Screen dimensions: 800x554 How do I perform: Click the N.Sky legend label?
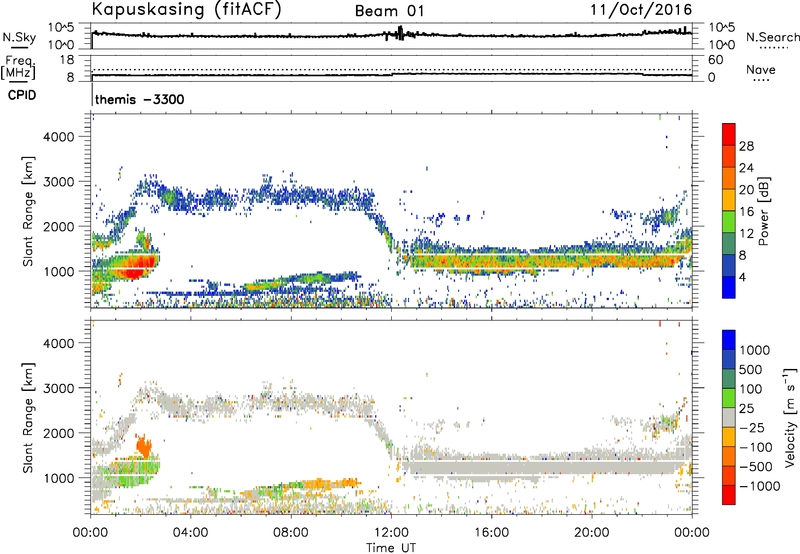tap(19, 37)
